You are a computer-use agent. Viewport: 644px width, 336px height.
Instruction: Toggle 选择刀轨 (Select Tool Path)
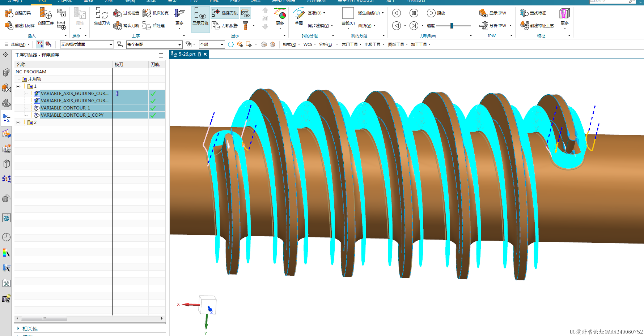pos(225,13)
